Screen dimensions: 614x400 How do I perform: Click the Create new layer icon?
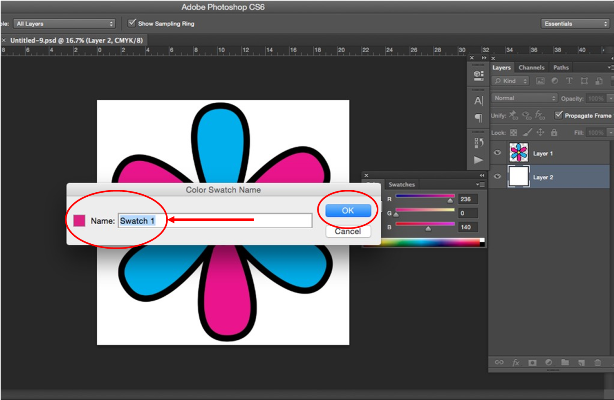tap(580, 361)
